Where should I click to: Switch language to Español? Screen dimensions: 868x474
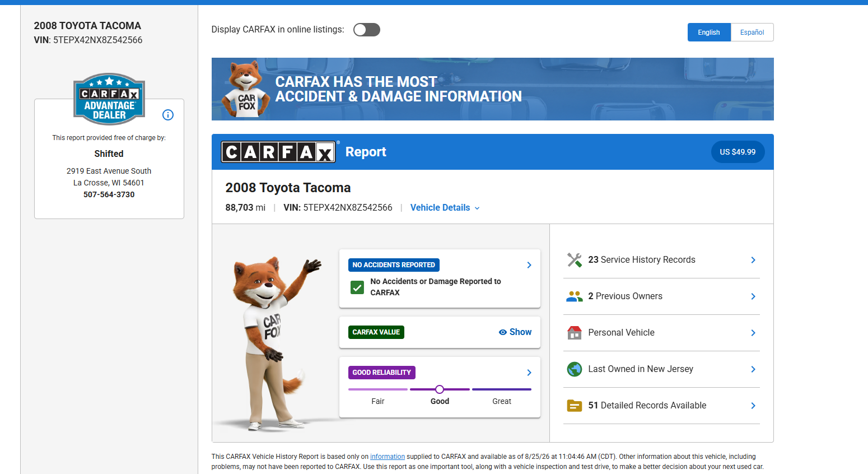point(752,32)
